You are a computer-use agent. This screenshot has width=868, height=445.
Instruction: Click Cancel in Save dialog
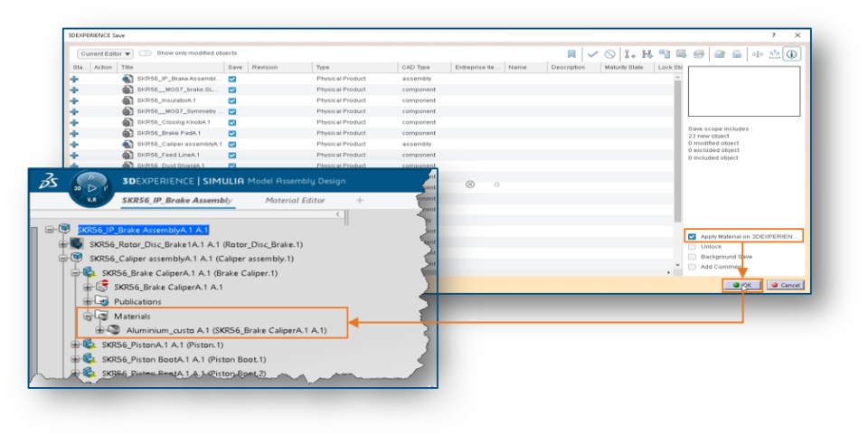[x=785, y=285]
